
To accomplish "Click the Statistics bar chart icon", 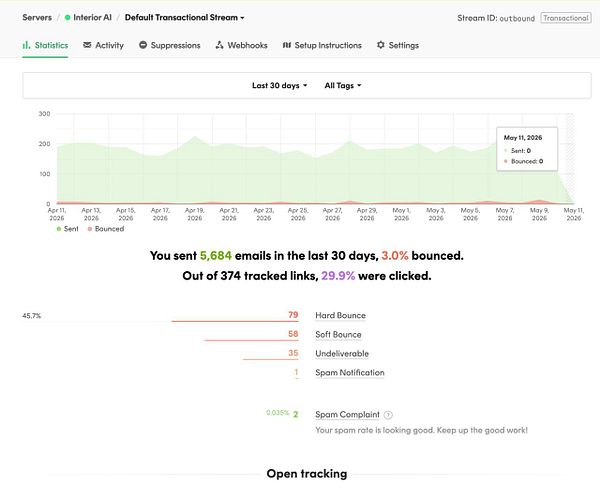I will coord(26,45).
